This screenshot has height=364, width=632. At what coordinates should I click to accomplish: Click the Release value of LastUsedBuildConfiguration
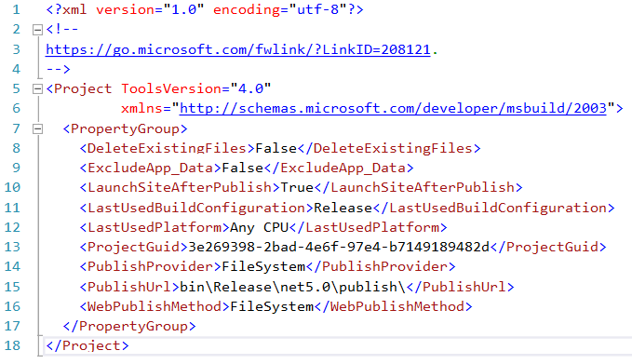(343, 208)
